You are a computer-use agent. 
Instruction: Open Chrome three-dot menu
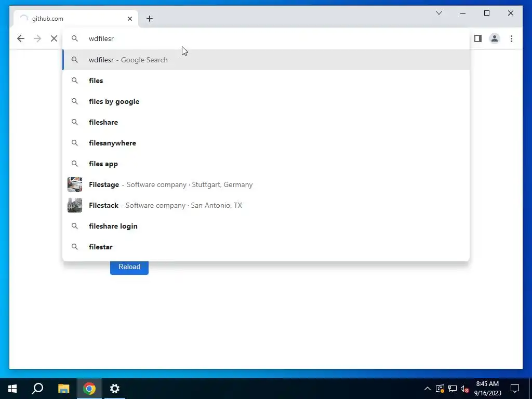(511, 38)
